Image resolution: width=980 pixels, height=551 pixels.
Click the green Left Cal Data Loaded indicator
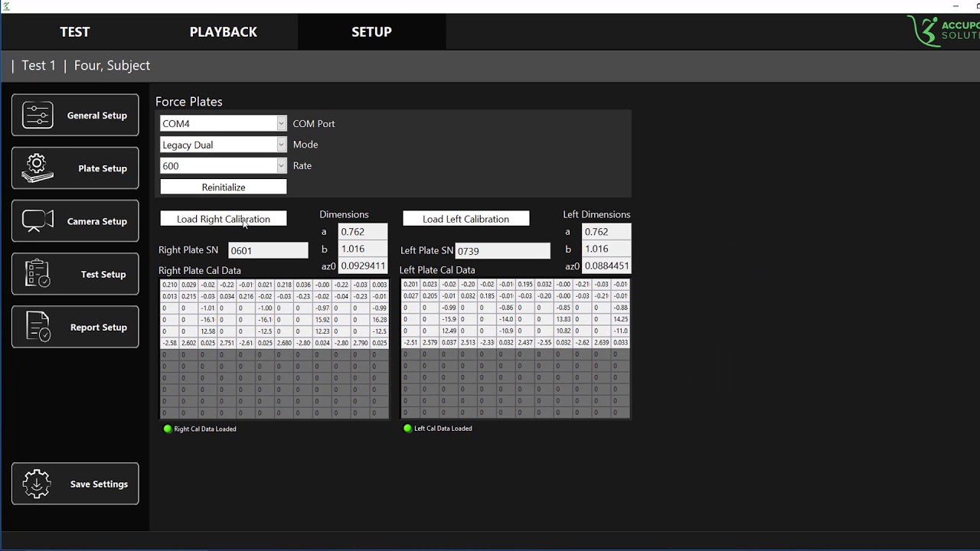pos(407,428)
